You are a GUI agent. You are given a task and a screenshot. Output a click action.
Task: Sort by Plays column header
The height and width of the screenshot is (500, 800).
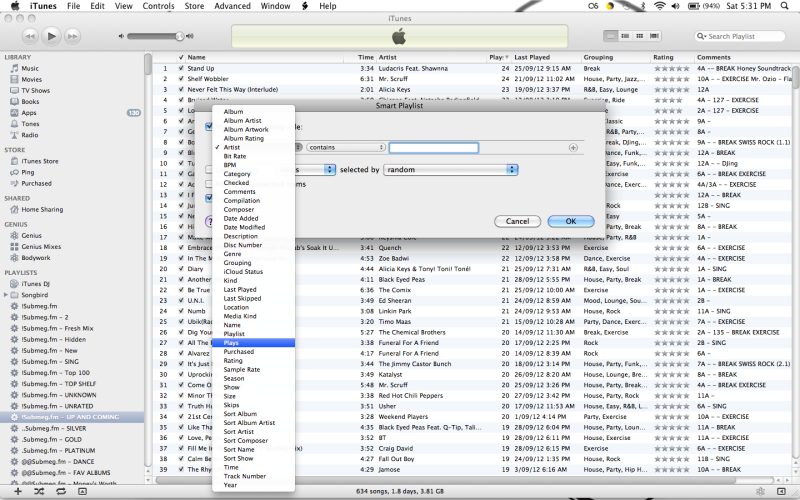pyautogui.click(x=498, y=58)
